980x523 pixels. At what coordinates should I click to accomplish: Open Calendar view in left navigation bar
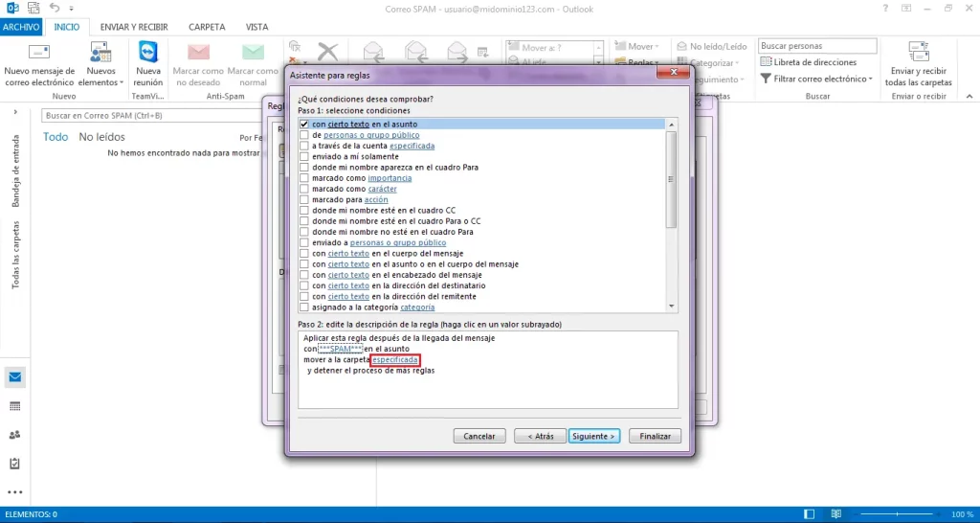(x=15, y=406)
